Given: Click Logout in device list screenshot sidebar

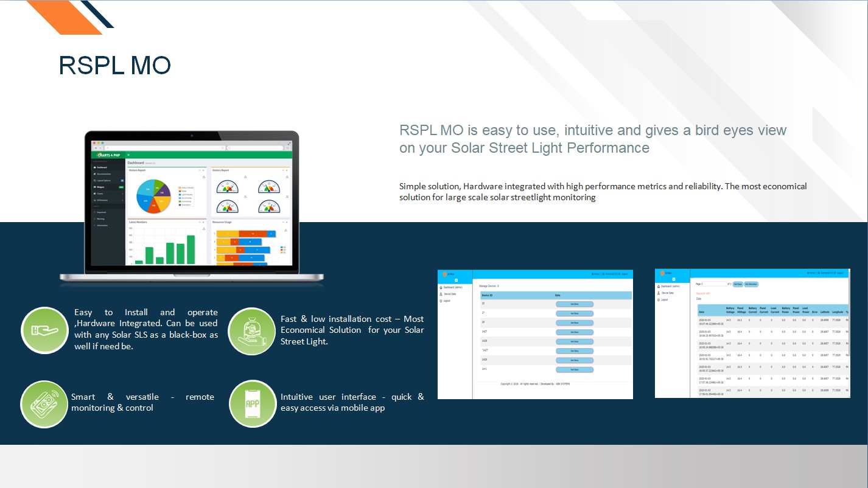Looking at the screenshot, I should pos(446,301).
